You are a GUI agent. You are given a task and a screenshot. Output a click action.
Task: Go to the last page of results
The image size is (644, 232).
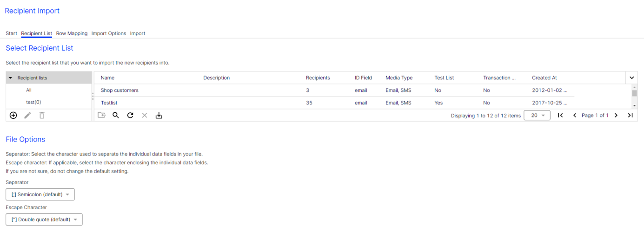pos(630,116)
